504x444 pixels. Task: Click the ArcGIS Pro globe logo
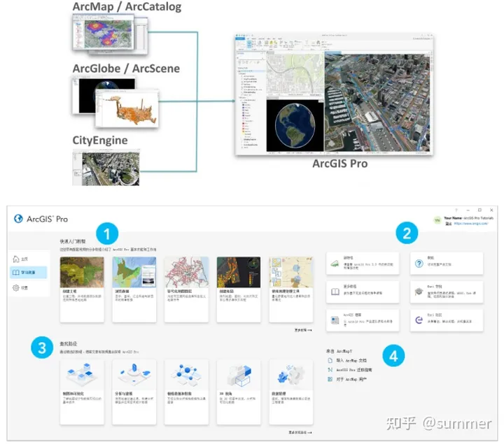tap(18, 219)
